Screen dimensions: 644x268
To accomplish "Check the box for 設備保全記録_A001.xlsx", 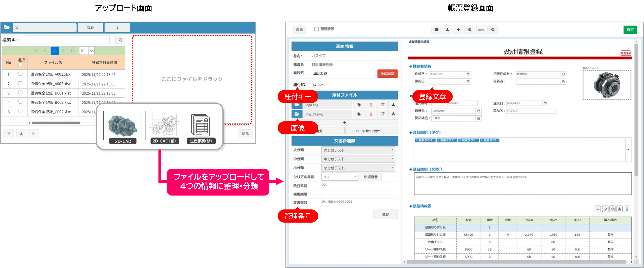I will pos(21,74).
